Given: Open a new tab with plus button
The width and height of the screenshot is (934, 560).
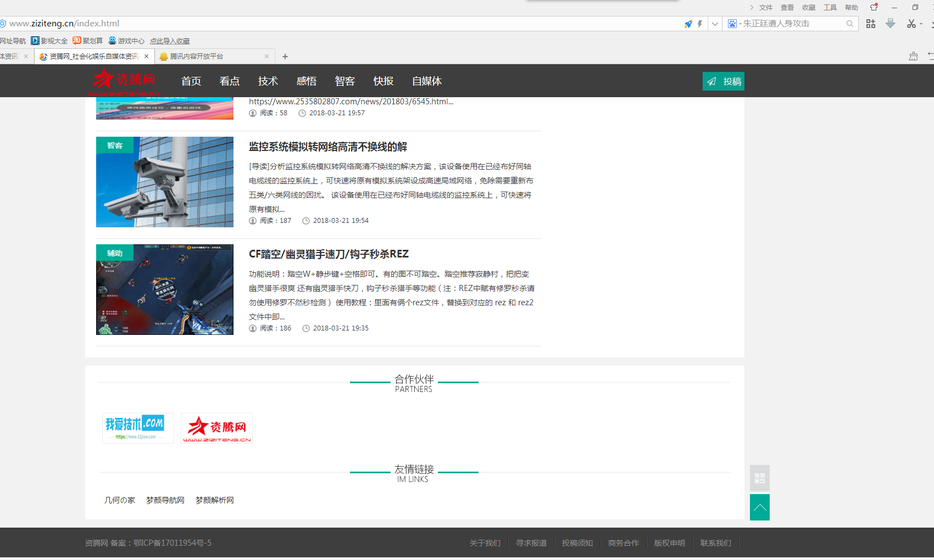Looking at the screenshot, I should [x=285, y=57].
